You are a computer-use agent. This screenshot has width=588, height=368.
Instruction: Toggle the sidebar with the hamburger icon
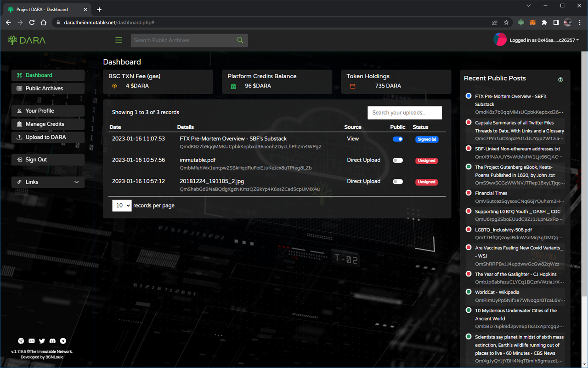(119, 40)
